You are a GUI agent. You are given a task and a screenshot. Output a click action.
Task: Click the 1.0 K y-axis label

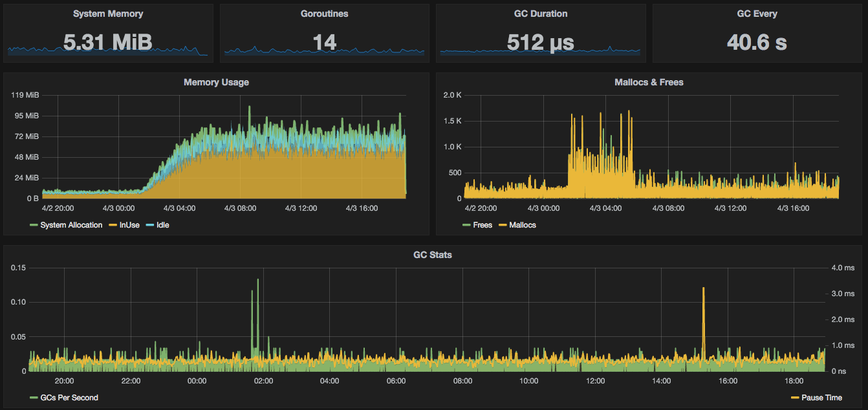point(452,147)
